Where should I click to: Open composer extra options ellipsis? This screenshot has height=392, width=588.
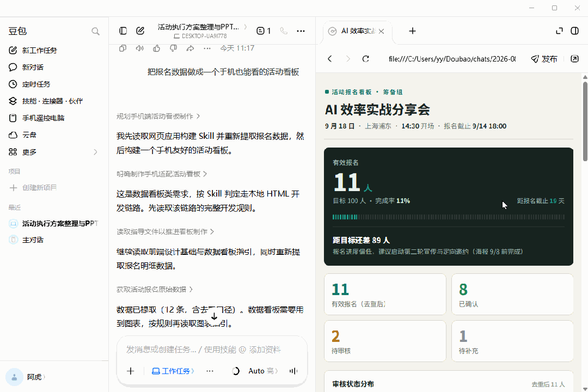click(x=210, y=371)
